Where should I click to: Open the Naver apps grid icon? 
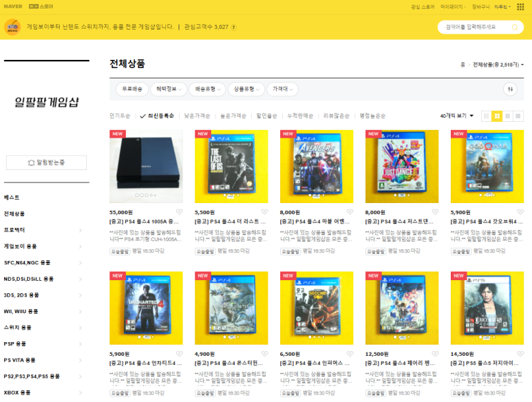(x=520, y=7)
